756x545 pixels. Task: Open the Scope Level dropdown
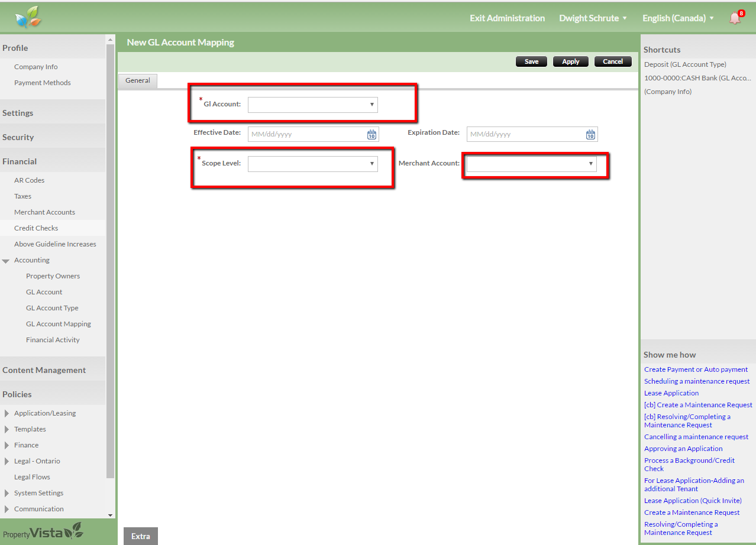(312, 164)
